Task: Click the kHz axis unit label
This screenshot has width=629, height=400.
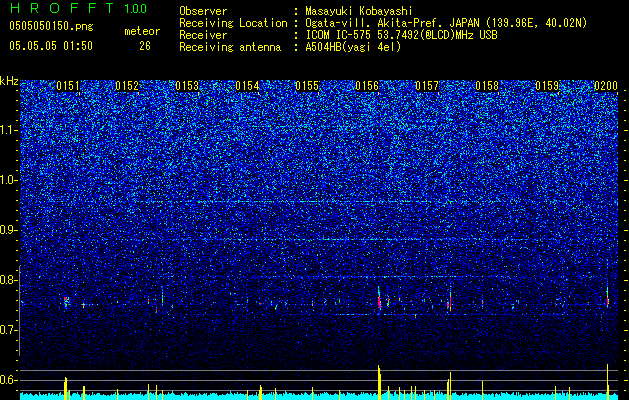Action: (x=9, y=81)
